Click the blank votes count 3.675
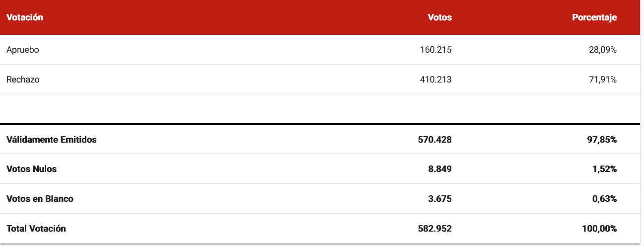This screenshot has width=644, height=246. (x=439, y=199)
